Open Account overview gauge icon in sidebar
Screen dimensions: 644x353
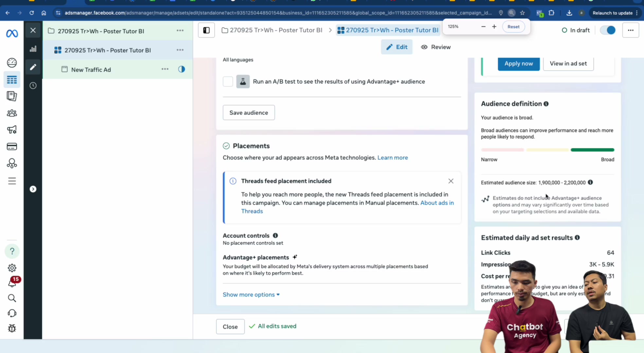point(12,62)
